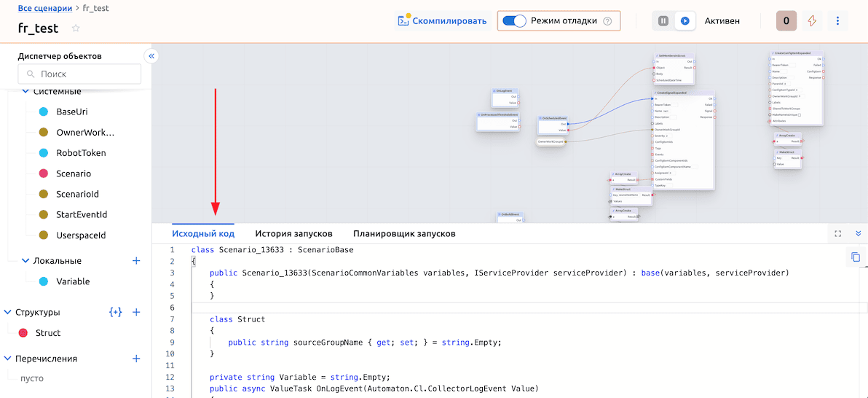Add a new local variable

pos(135,261)
